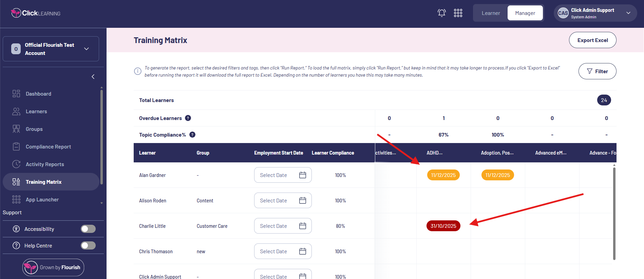Click Select Date field for Alison Roden
Image resolution: width=644 pixels, height=279 pixels.
[x=273, y=201]
